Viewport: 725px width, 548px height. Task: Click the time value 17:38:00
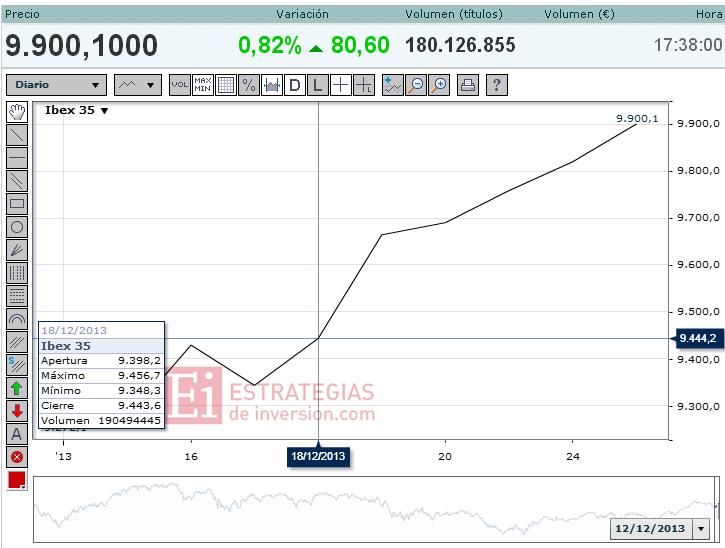688,45
